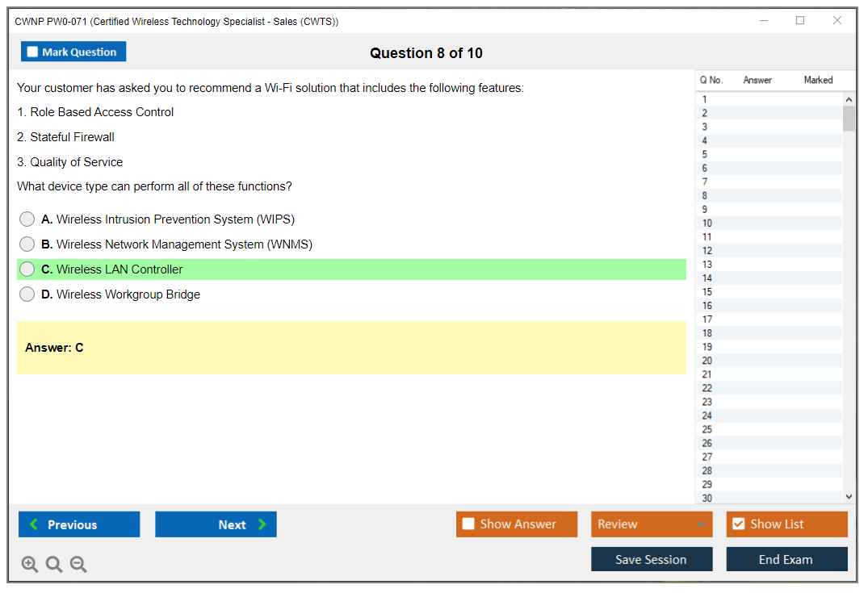
Task: Click the reset zoom magnifier icon
Action: point(54,565)
